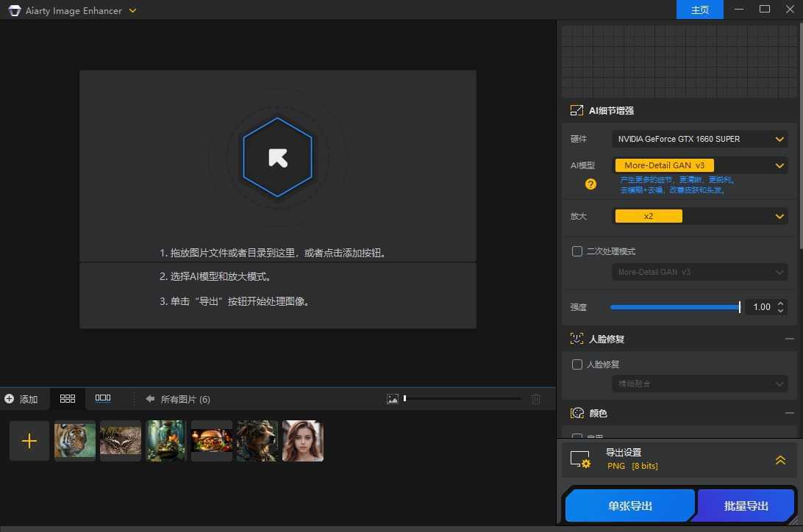803x532 pixels.
Task: Switch to list view layout icon
Action: click(x=103, y=399)
